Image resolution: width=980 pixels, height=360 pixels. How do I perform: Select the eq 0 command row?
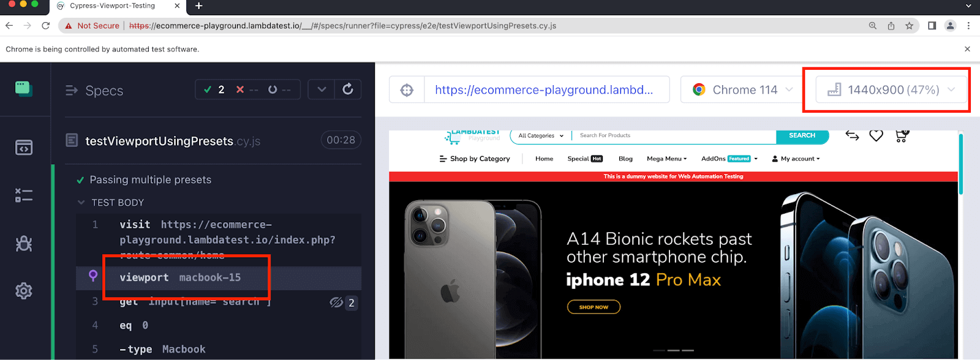click(x=218, y=325)
